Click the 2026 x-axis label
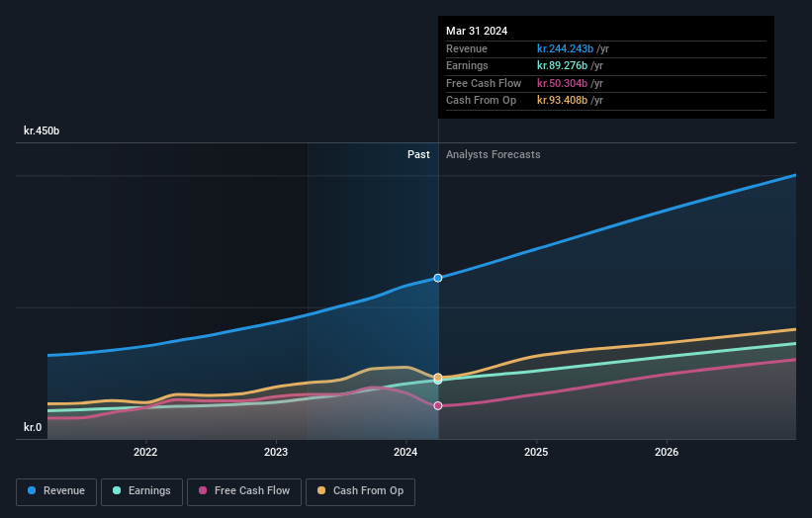812x518 pixels. point(667,452)
